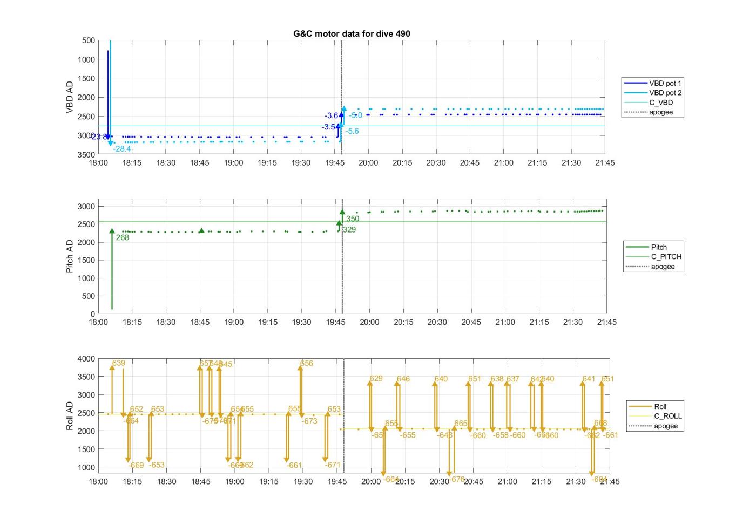The image size is (756, 532).
Task: Click the "-3.6" VBD data label
Action: coord(331,115)
